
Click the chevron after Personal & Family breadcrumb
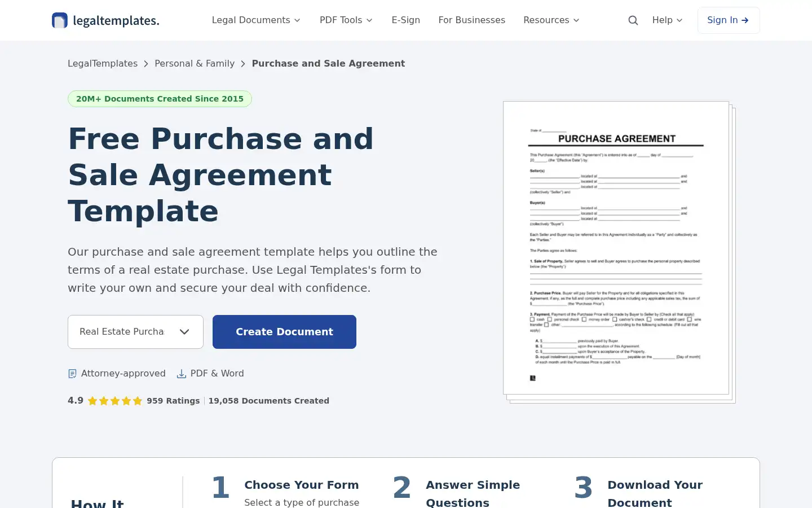(x=243, y=64)
